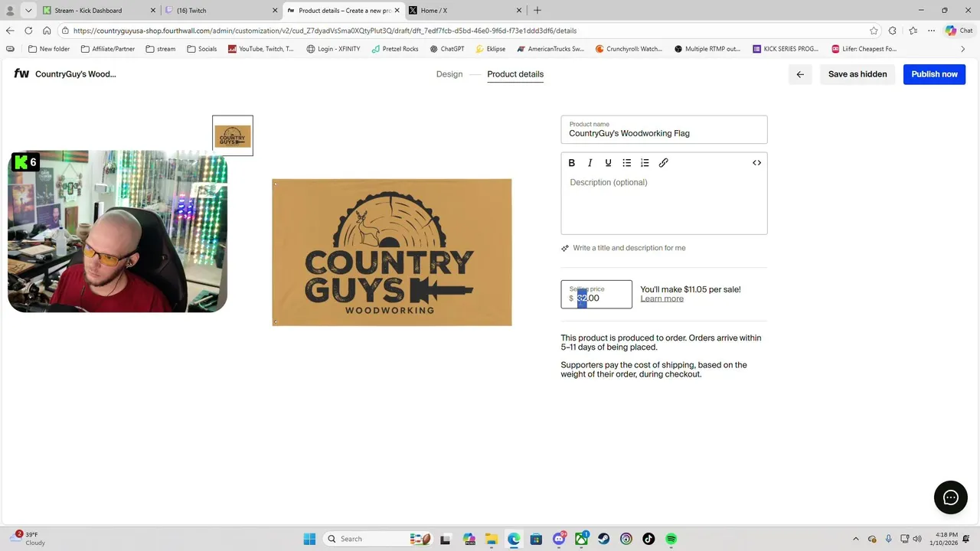Open the weather widget showing 39°F

(29, 539)
